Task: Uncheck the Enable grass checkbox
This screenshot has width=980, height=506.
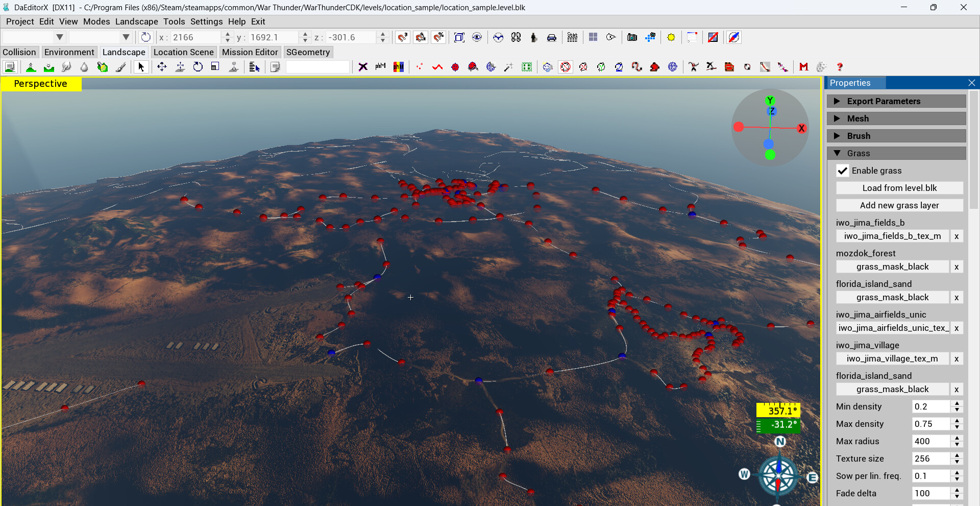Action: coord(843,171)
